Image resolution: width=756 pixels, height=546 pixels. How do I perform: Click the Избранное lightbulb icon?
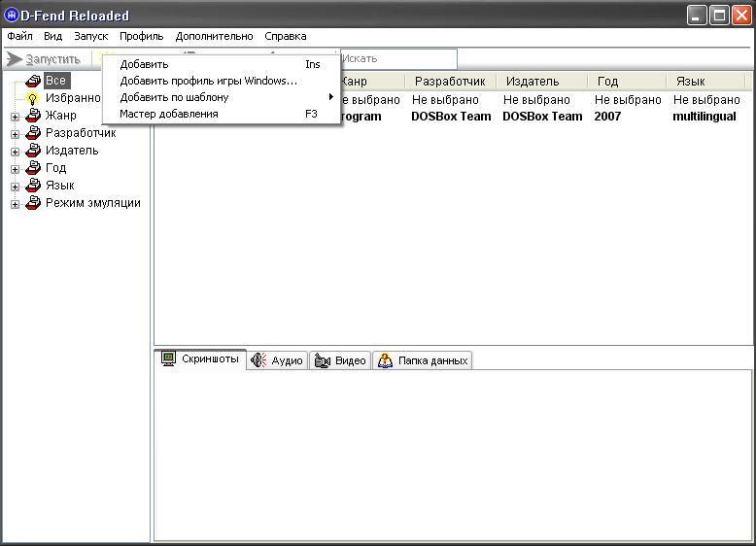coord(32,99)
